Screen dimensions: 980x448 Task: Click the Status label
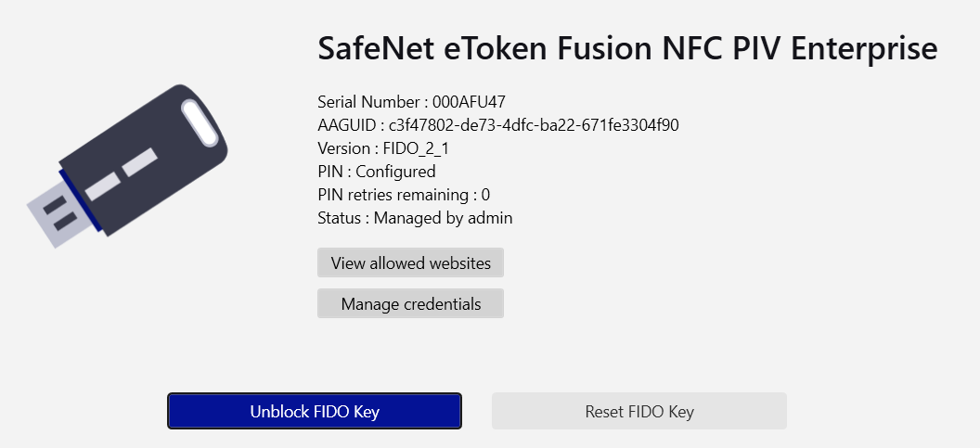(x=338, y=218)
